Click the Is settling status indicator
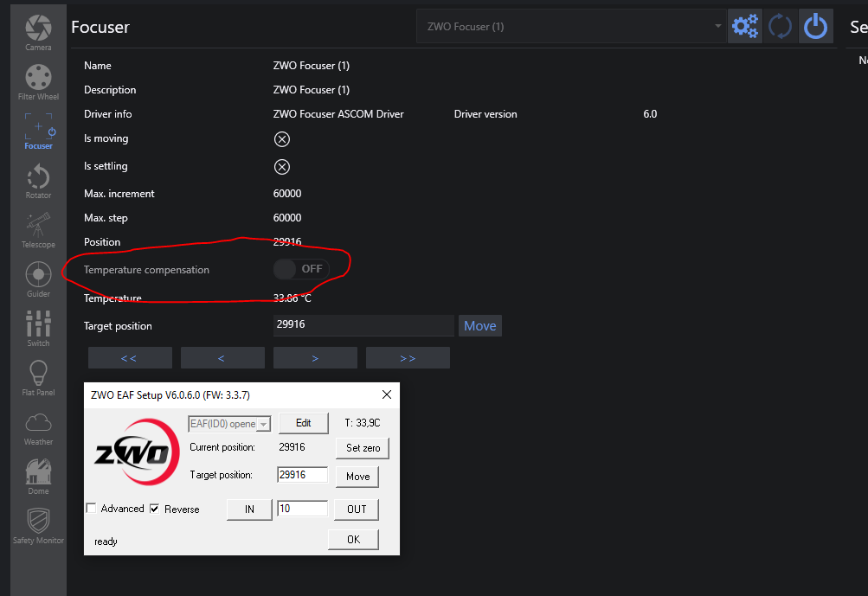 click(x=282, y=167)
